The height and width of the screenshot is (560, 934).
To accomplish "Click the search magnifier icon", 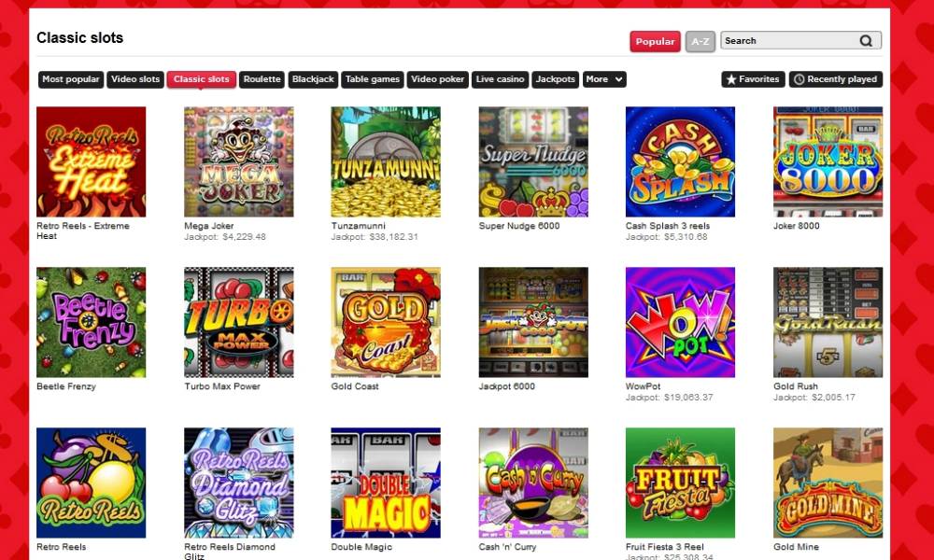I will (x=866, y=41).
